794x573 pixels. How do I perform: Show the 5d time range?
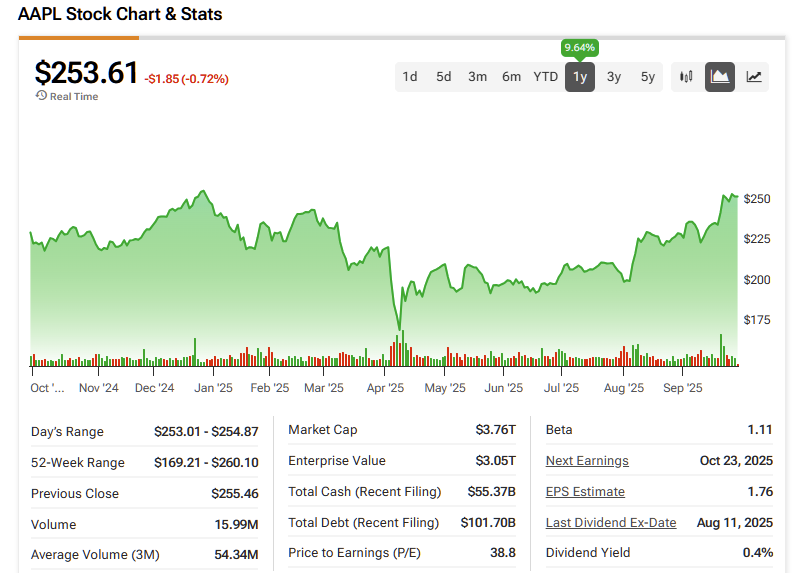tap(443, 77)
